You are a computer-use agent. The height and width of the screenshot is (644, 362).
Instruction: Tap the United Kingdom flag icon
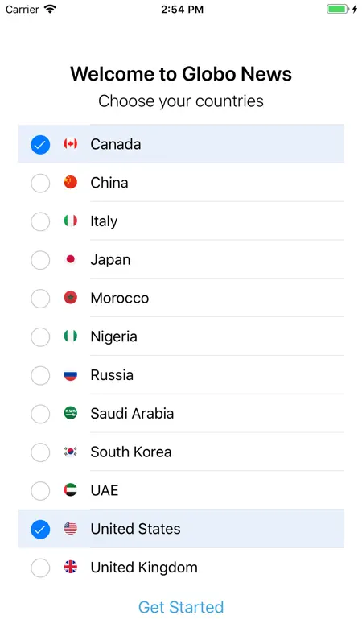click(x=71, y=567)
